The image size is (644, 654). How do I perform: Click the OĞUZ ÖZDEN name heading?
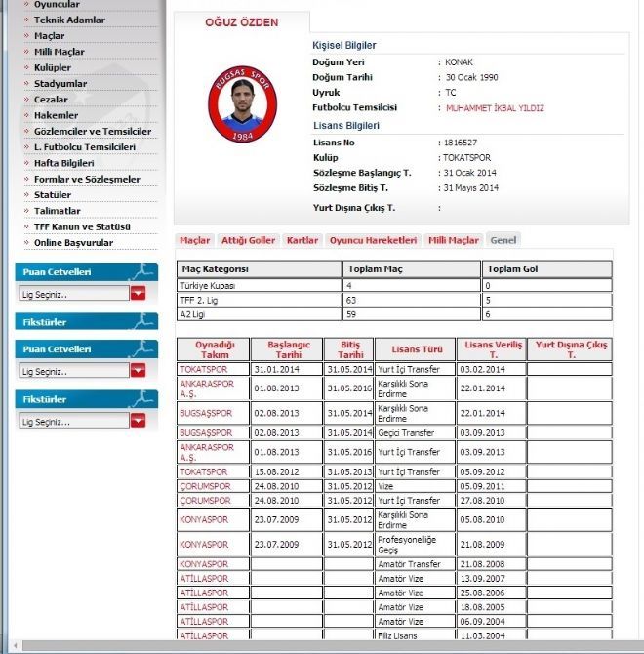coord(242,22)
